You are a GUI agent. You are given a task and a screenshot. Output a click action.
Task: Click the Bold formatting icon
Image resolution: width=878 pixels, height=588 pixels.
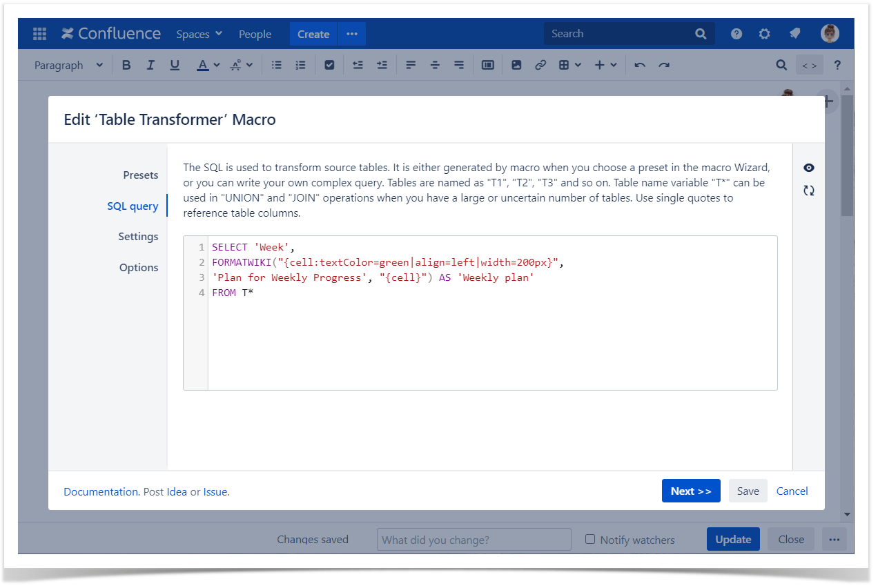[126, 65]
